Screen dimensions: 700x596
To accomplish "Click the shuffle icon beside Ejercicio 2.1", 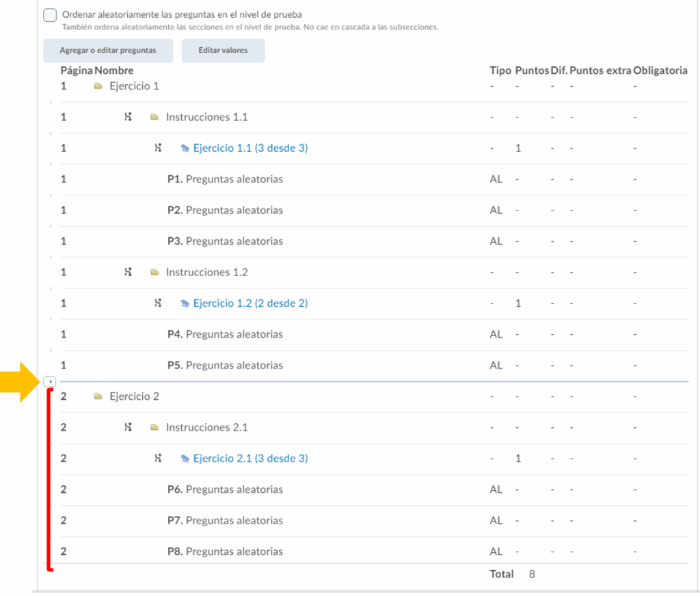I will [x=159, y=459].
